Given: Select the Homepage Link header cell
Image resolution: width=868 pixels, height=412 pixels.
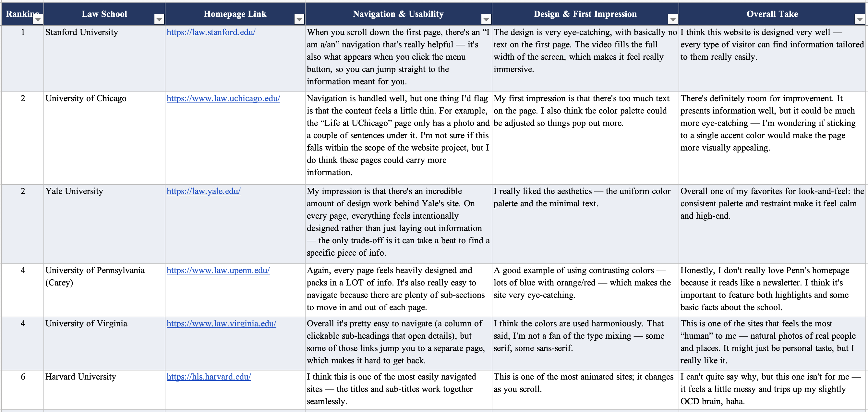Looking at the screenshot, I should pyautogui.click(x=235, y=14).
